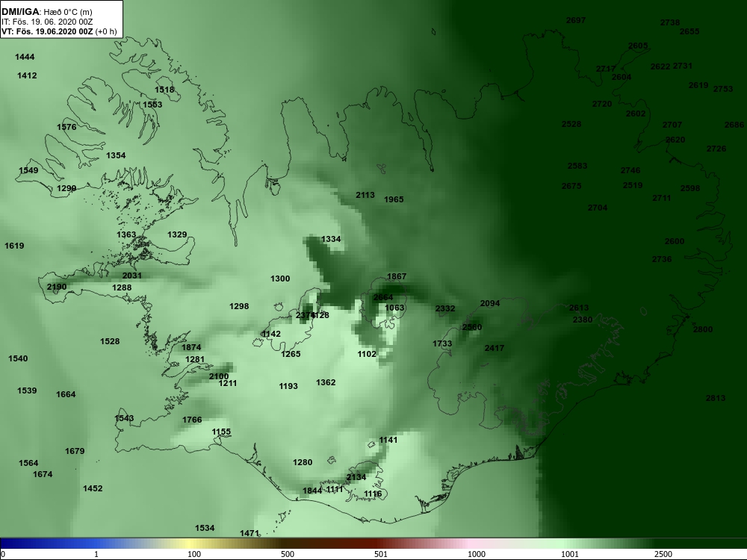
Task: Click the VT valid time line in header
Action: (59, 31)
